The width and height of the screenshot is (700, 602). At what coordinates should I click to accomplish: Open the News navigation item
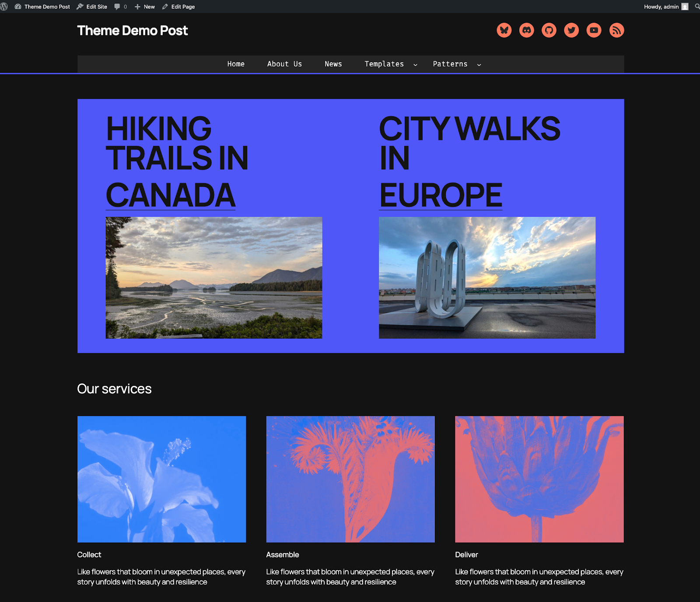tap(333, 64)
